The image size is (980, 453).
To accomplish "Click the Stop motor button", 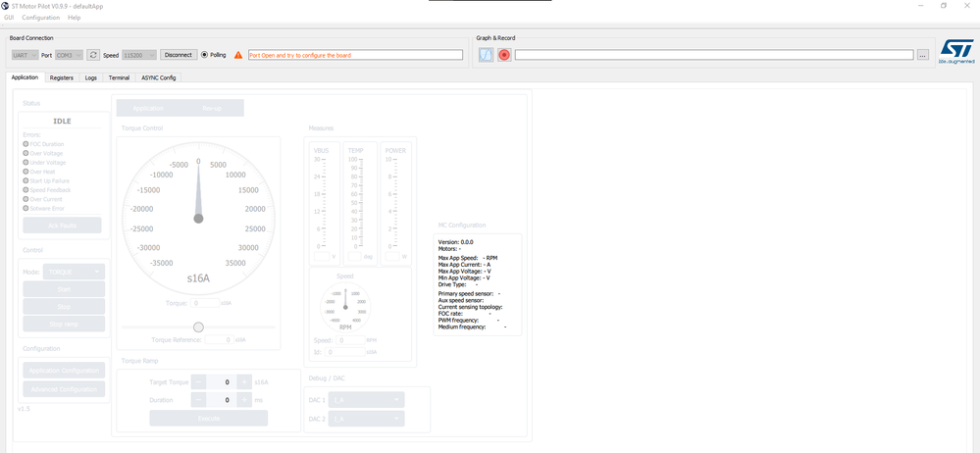I will pos(64,307).
